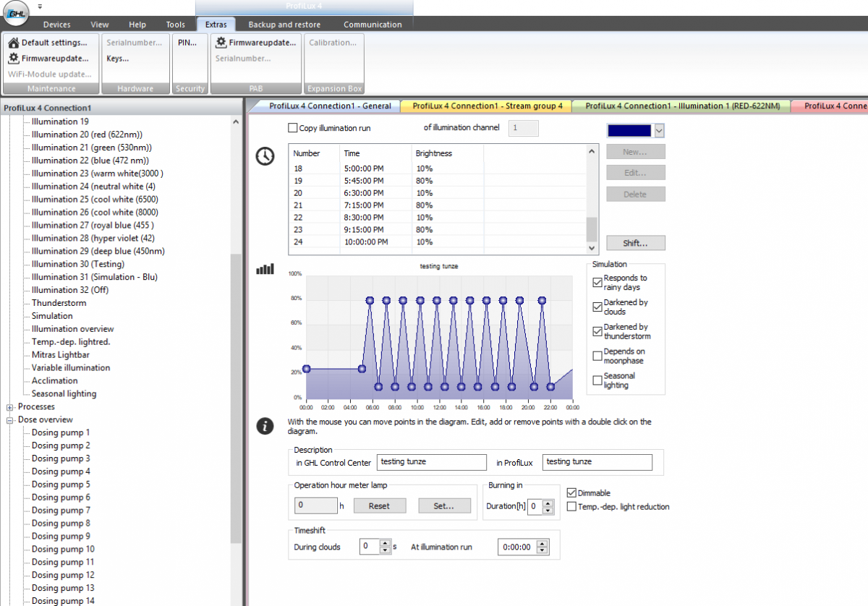
Task: Select Illumination 30 (Testing) in tree
Action: click(77, 264)
